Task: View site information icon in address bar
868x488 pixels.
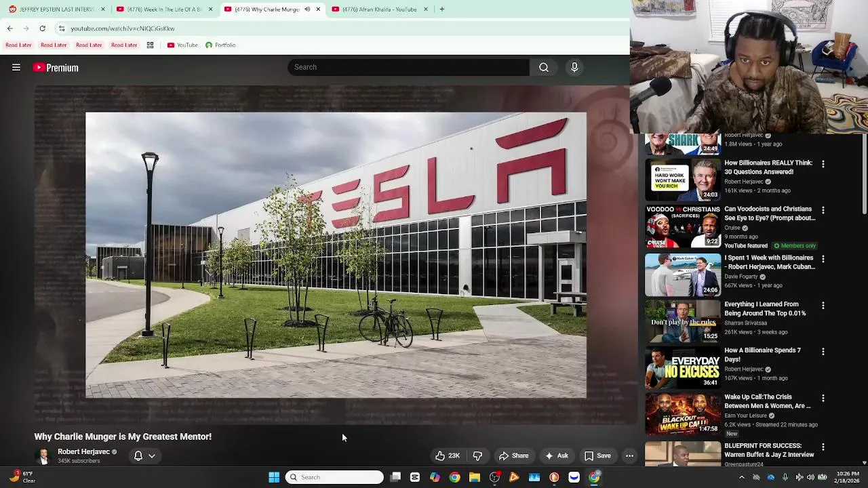Action: click(x=62, y=28)
